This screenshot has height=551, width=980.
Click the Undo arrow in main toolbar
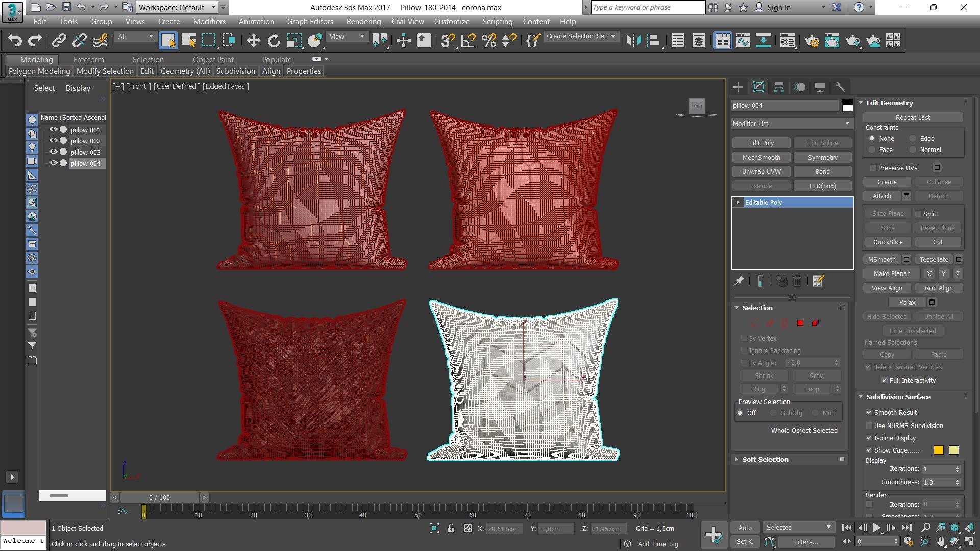[x=15, y=40]
